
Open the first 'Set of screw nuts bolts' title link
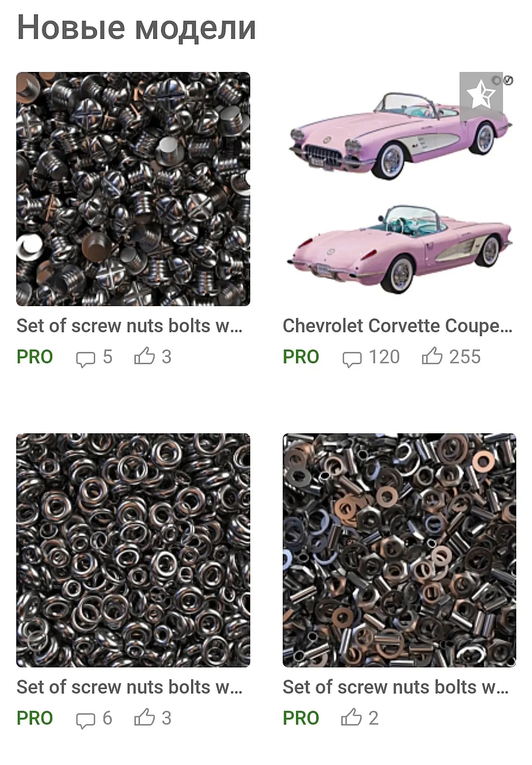(x=130, y=326)
